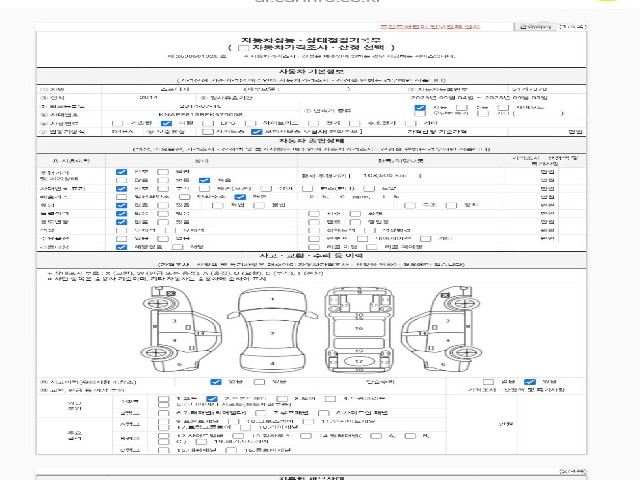Click the top view car diagram
Screen dimensions: 640x480
tap(272, 329)
